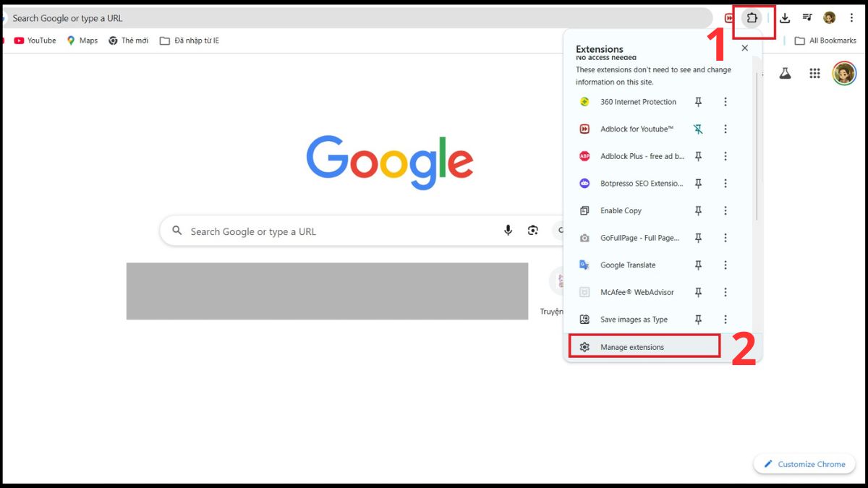Focus the address bar URL field
Viewport: 868px width, 488px height.
[x=358, y=18]
